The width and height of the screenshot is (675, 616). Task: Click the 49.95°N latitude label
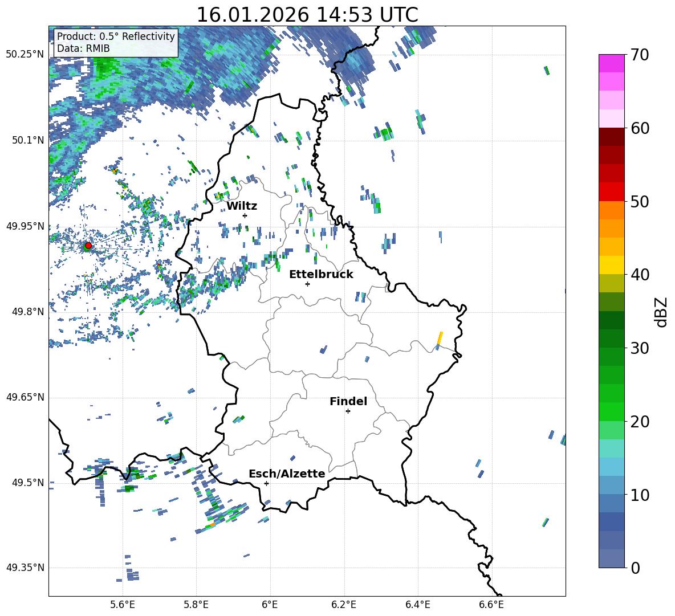click(x=25, y=226)
